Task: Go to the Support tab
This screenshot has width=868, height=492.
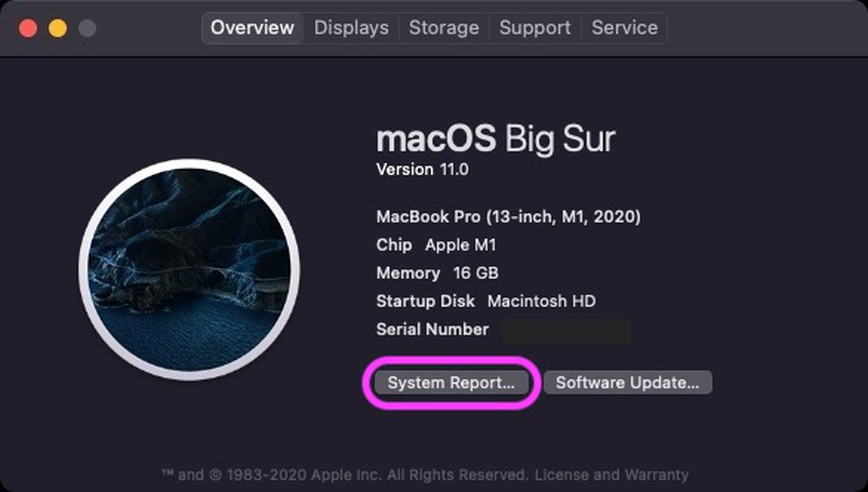Action: (535, 28)
